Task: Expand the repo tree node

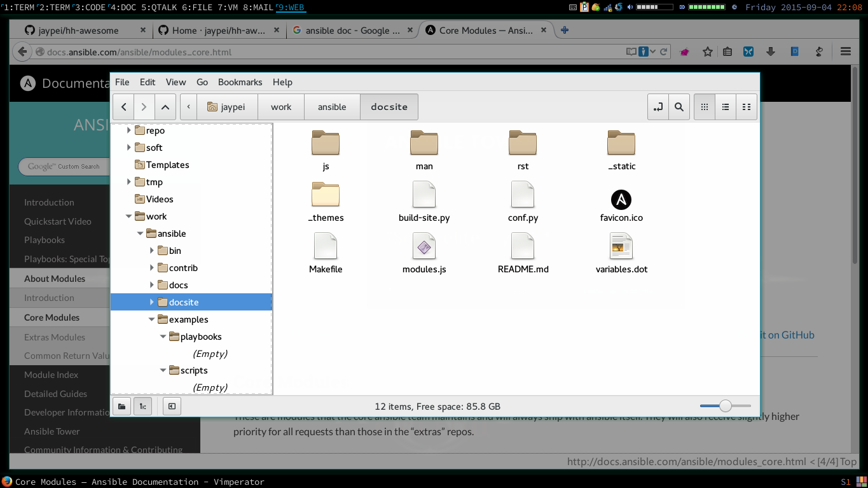Action: 129,130
